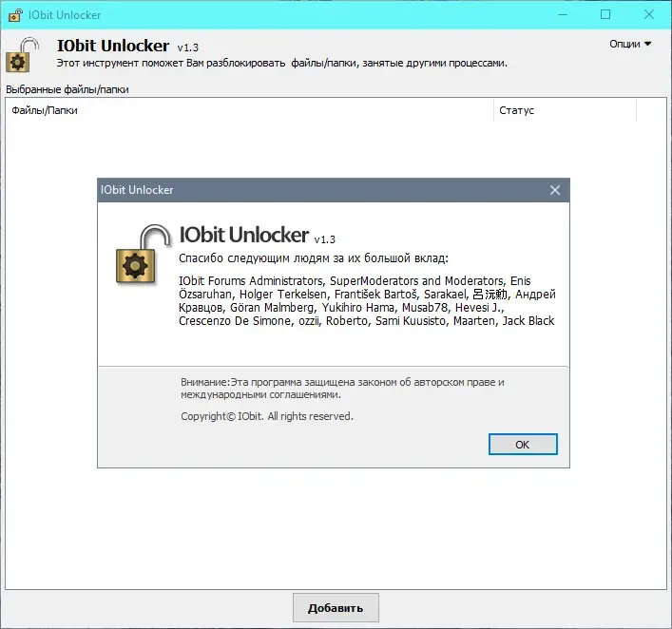This screenshot has width=672, height=629.
Task: Click the 'IObit Unlocker' heading in the About dialog
Action: (x=244, y=235)
